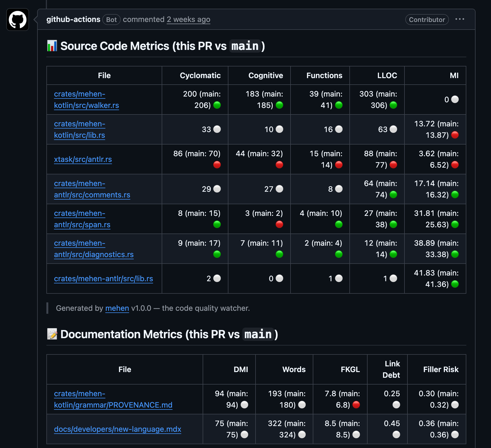Click green circle in walker.rs LLOC cell
This screenshot has height=448, width=491.
coord(393,105)
